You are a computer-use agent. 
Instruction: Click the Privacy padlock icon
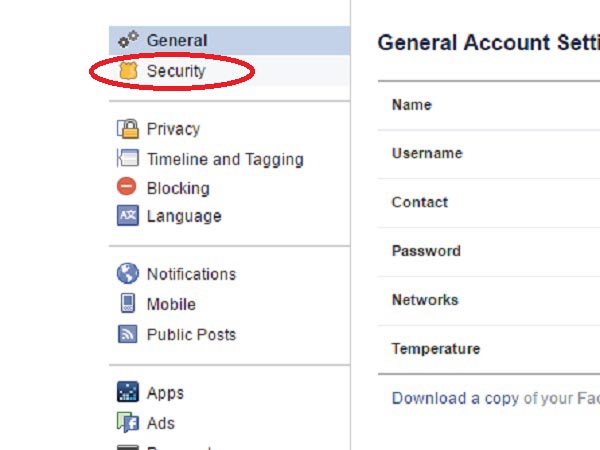(x=127, y=128)
